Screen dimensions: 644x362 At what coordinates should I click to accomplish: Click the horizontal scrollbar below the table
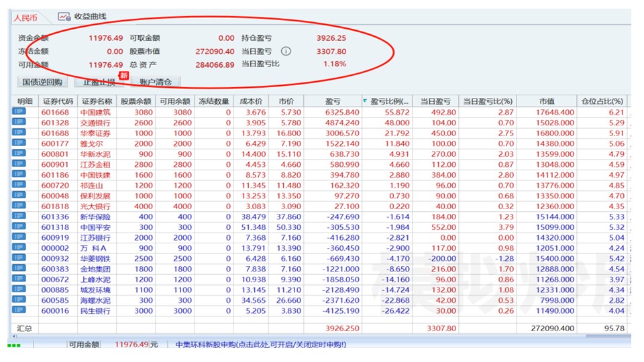click(321, 336)
